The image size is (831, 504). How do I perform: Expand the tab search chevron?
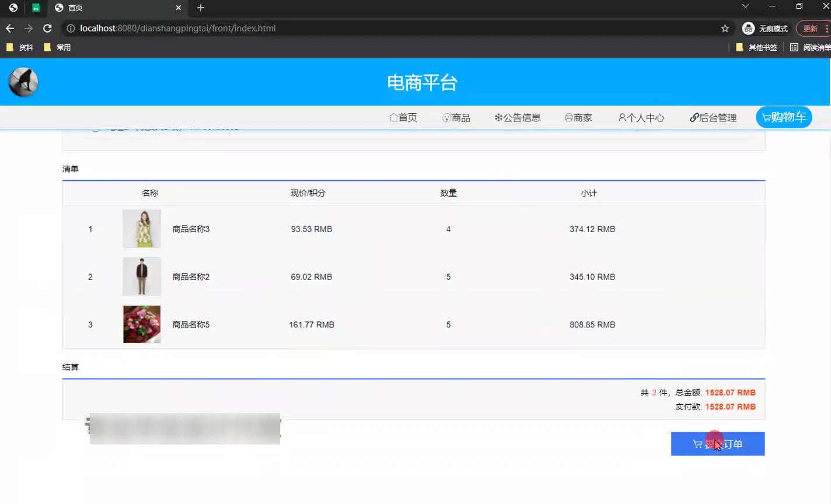coord(745,6)
